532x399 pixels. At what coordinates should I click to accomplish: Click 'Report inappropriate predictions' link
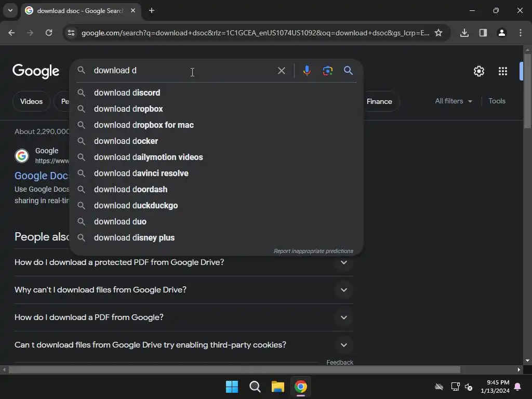tap(313, 251)
